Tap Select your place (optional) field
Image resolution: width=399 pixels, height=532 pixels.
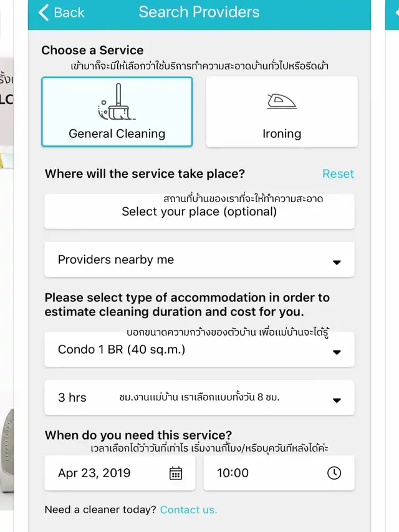coord(199,211)
